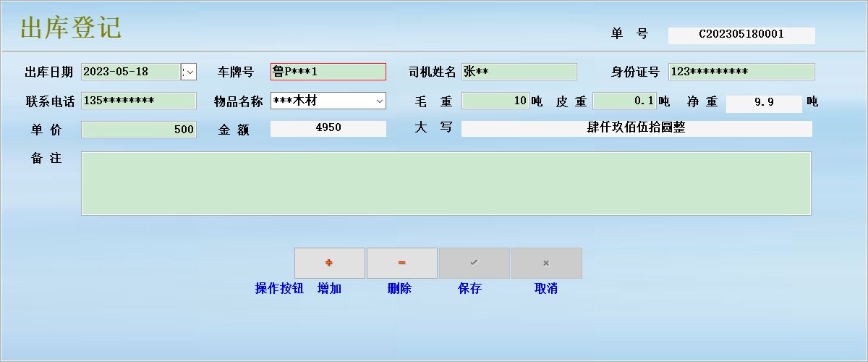Click the 大 写 label
Viewport: 868px width, 362px height.
[433, 127]
